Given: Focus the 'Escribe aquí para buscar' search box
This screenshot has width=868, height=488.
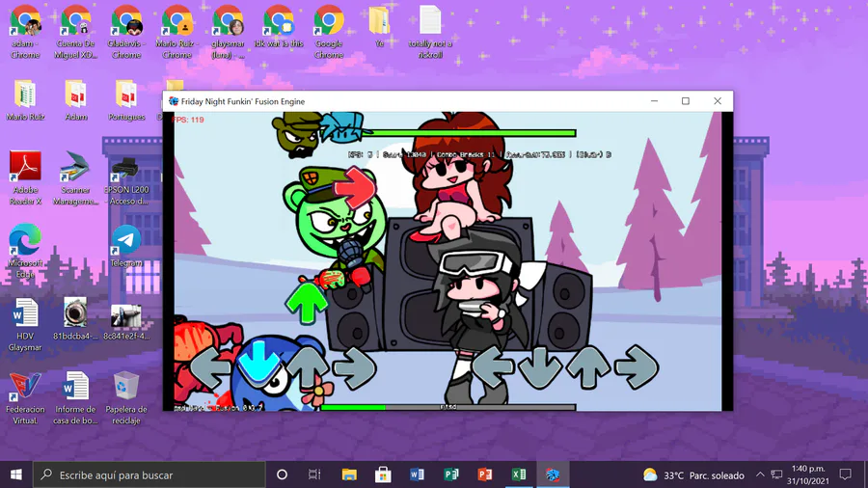Looking at the screenshot, I should [149, 474].
